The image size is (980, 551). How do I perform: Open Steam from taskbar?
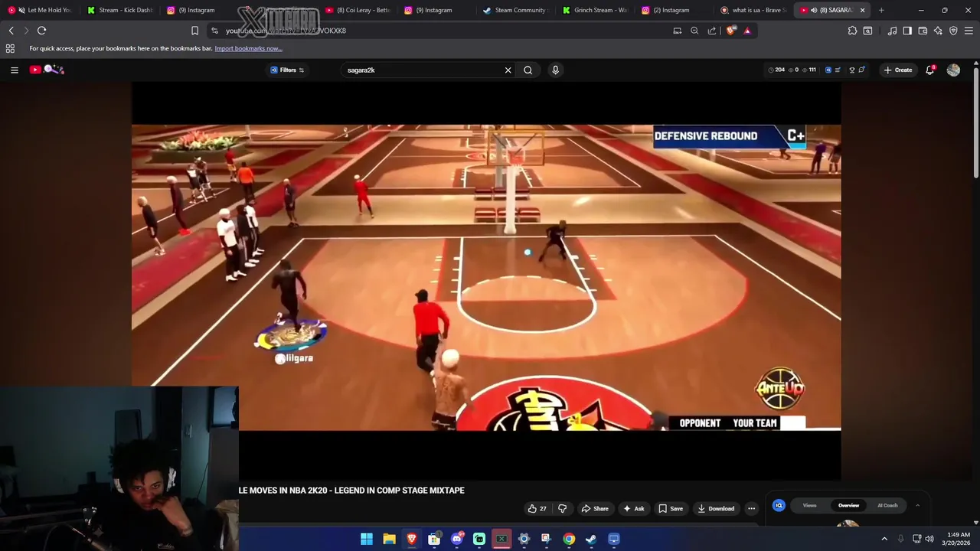coord(591,539)
